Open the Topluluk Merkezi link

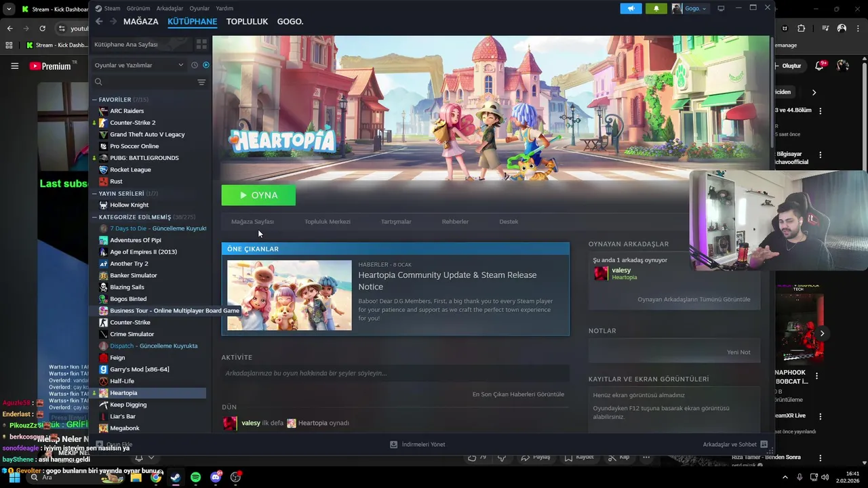328,222
